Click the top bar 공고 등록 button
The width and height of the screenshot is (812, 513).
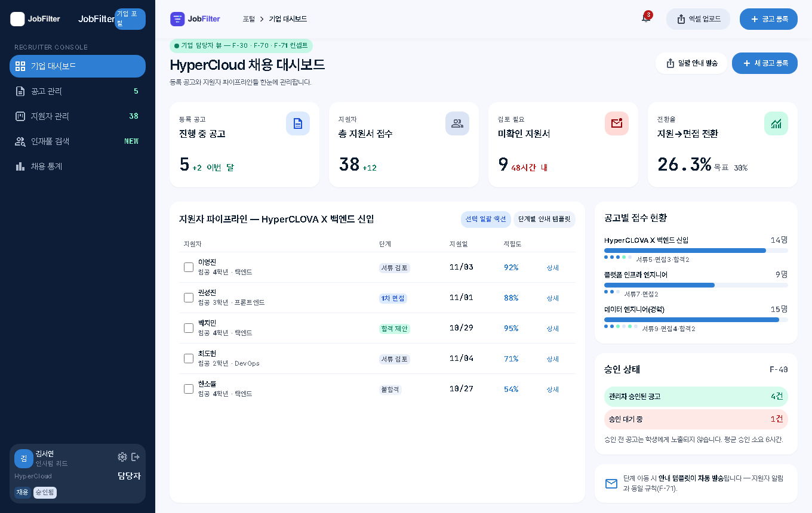click(x=768, y=19)
